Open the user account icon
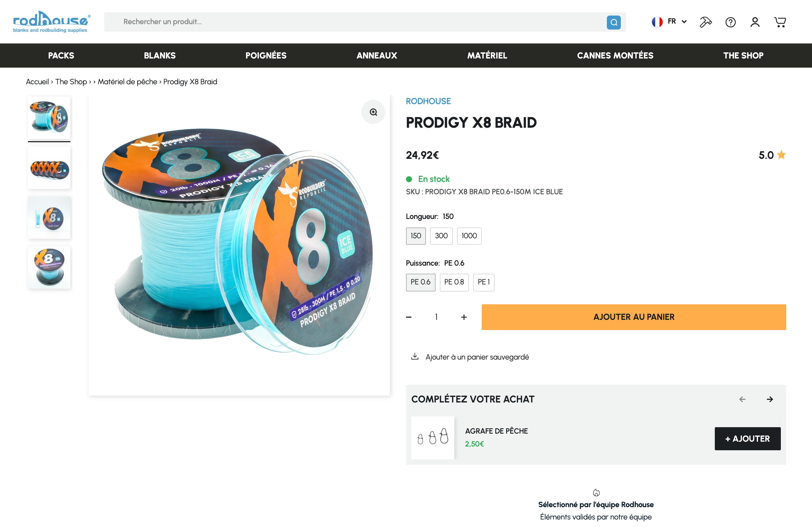Screen dimensions: 812x527 [x=755, y=22]
